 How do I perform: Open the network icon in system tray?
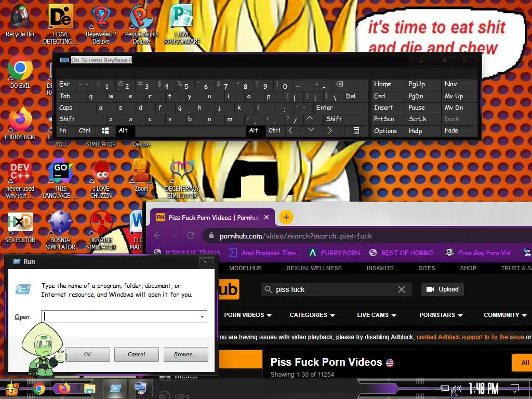click(x=444, y=389)
